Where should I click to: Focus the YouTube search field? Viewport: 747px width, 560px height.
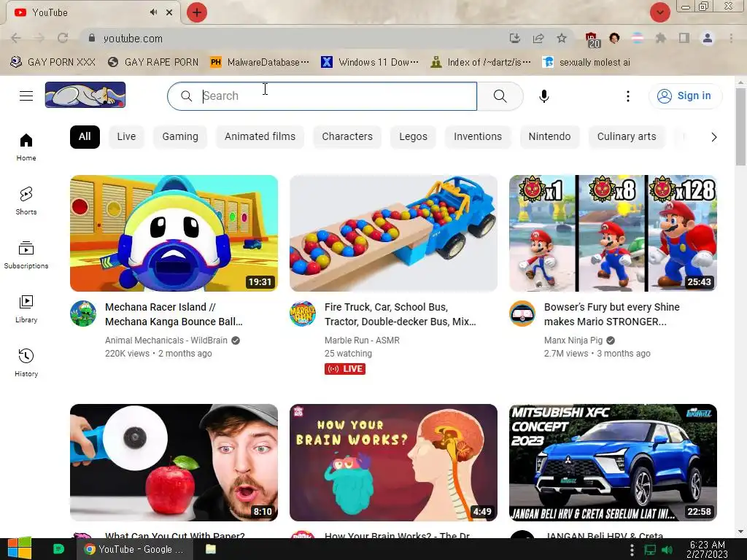pyautogui.click(x=322, y=96)
